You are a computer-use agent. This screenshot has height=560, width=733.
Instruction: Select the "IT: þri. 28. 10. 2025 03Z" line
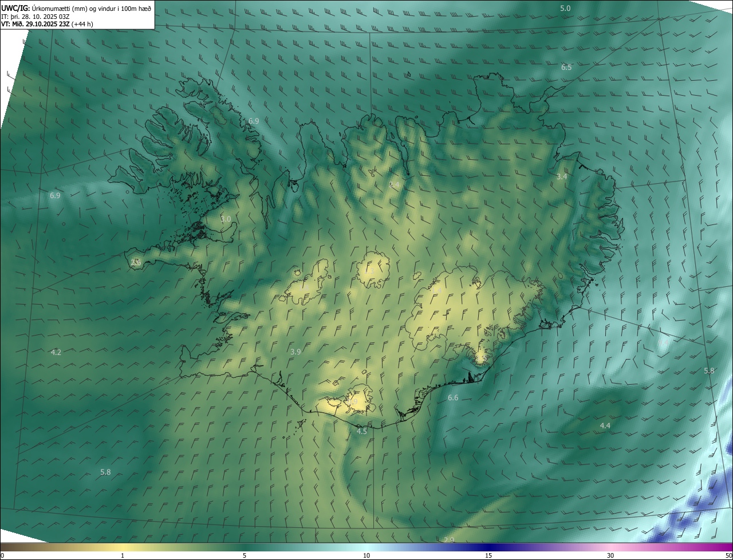(x=36, y=17)
